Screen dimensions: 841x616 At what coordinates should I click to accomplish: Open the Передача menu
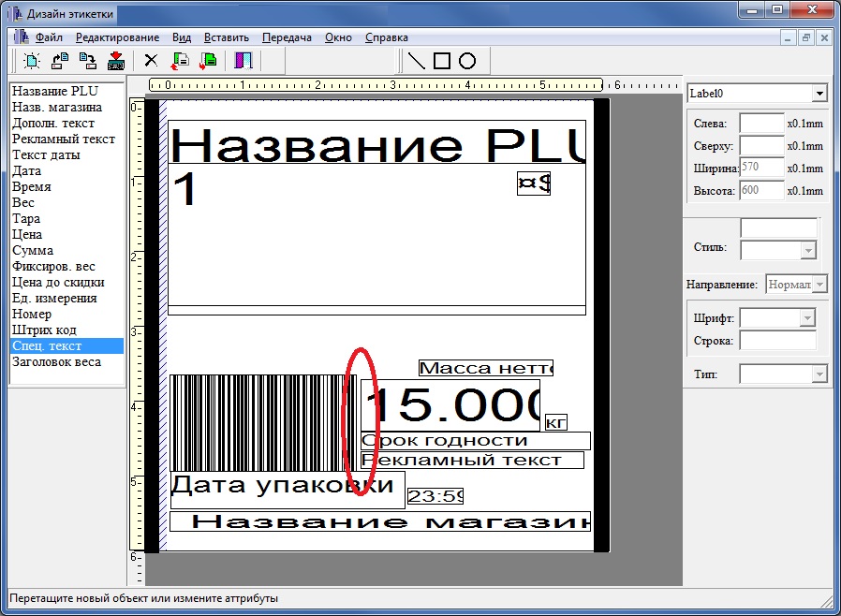[287, 37]
